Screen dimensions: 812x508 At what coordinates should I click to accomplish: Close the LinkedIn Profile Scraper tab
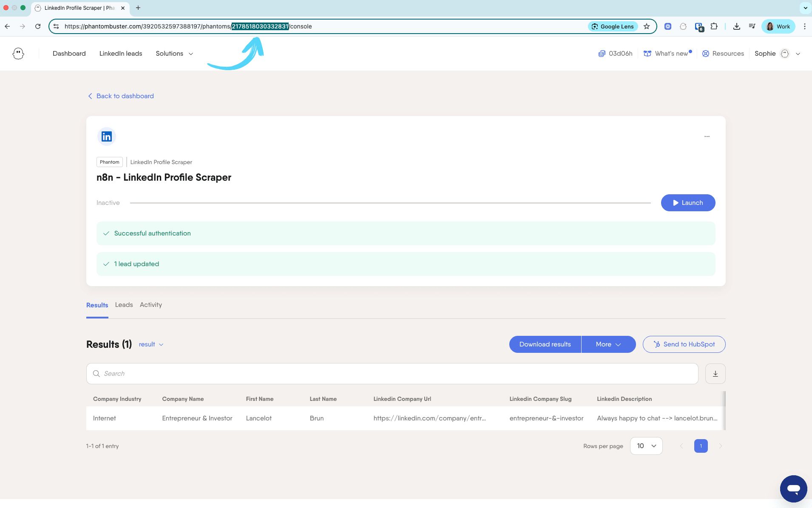(x=122, y=8)
